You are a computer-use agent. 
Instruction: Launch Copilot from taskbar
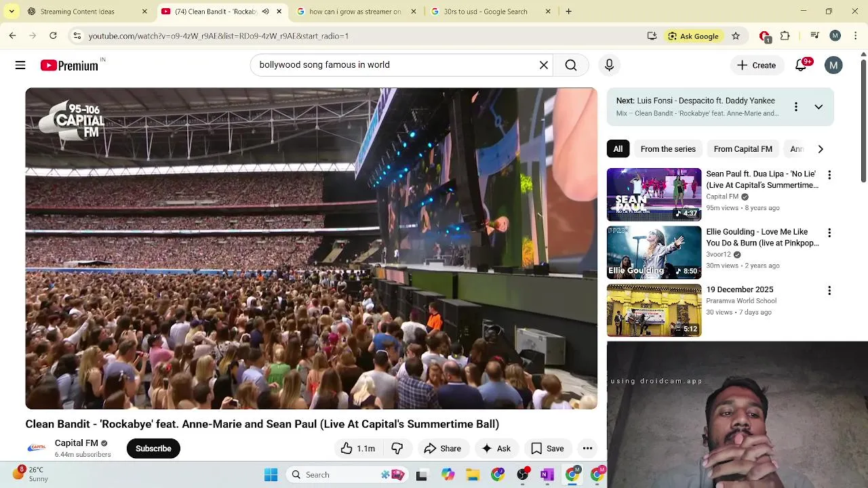click(x=448, y=475)
